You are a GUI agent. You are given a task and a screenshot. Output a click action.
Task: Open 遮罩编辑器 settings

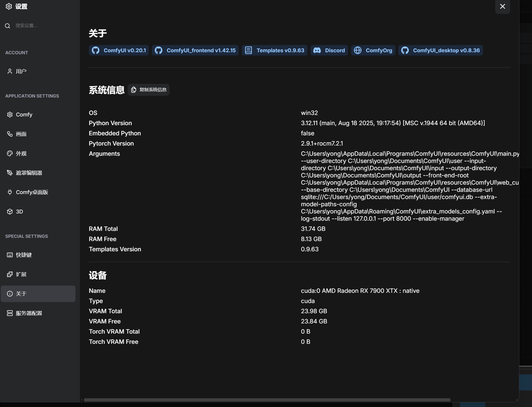38,173
